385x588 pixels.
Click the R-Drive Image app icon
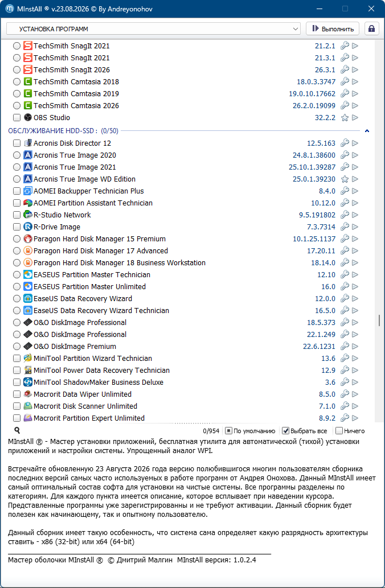[x=28, y=227]
